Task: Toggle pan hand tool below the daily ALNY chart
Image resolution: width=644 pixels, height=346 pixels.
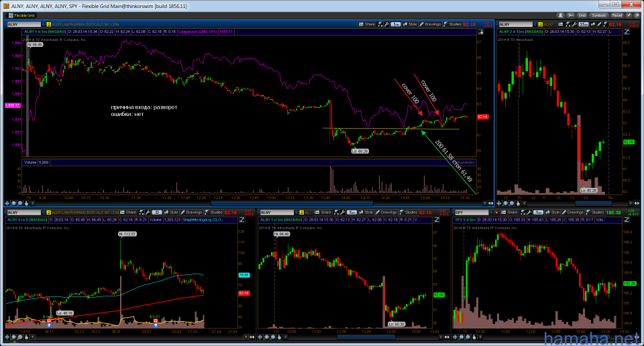Action: (26, 337)
